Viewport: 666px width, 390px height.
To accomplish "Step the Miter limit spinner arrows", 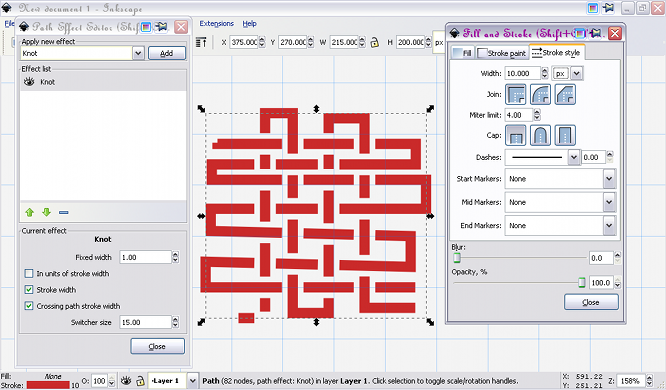I will (537, 115).
